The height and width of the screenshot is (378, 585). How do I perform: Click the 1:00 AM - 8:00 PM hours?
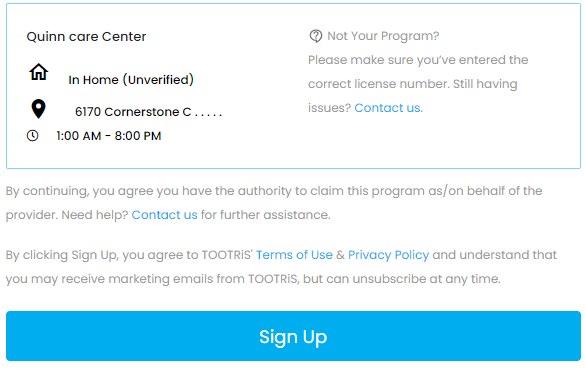[x=109, y=136]
